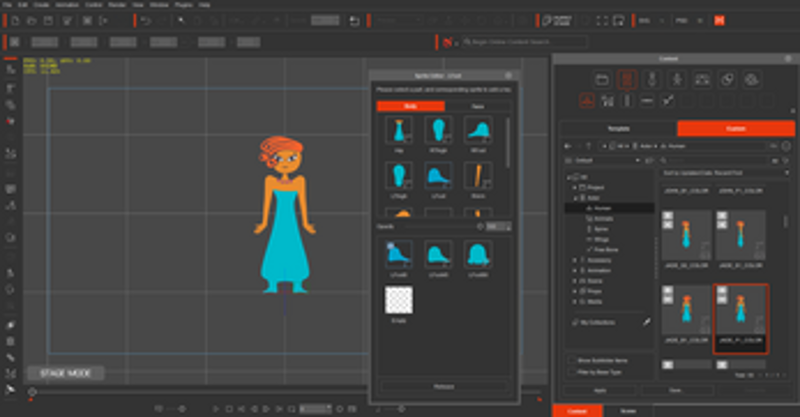Pick the Empty checkered sprite
800x417 pixels.
(398, 300)
